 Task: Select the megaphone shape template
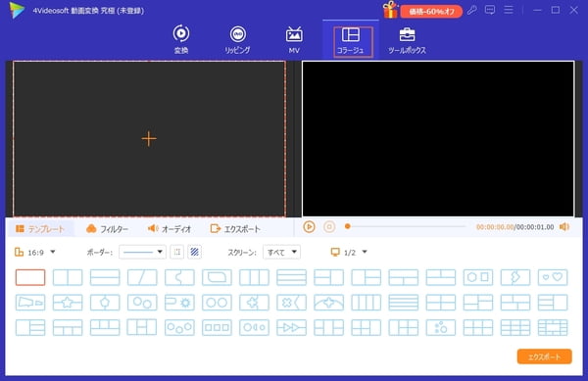coord(30,303)
